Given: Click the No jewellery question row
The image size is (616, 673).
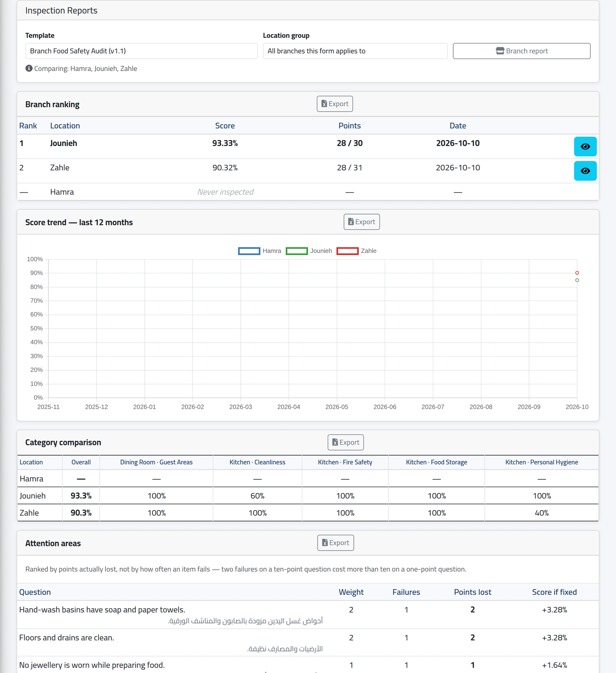Looking at the screenshot, I should (x=308, y=665).
